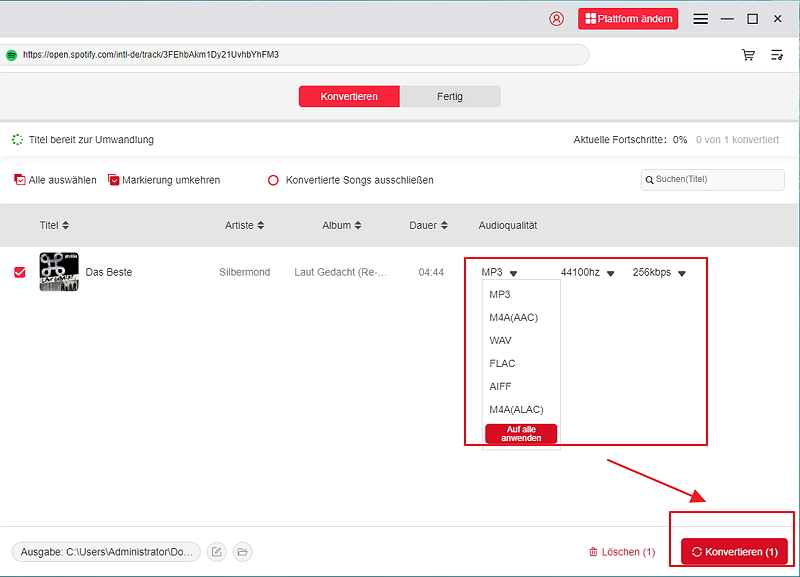Expand the 256kbps bitrate dropdown
This screenshot has height=577, width=800.
659,272
